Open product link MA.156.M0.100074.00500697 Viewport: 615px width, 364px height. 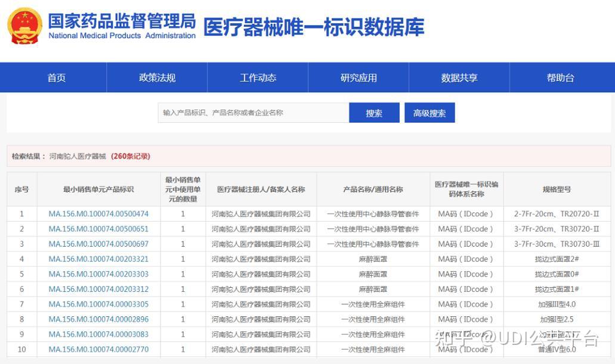click(x=98, y=244)
